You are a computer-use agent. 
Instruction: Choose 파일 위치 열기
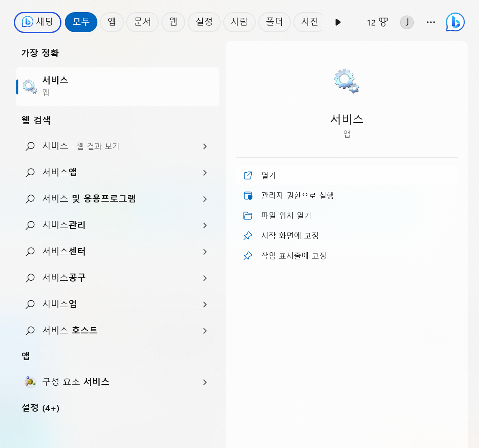point(347,215)
